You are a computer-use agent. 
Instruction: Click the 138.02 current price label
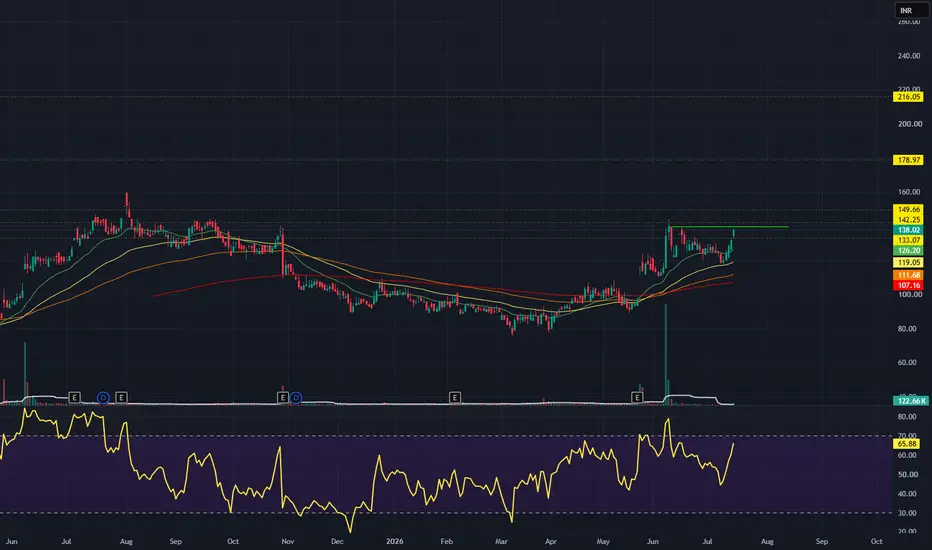point(908,230)
